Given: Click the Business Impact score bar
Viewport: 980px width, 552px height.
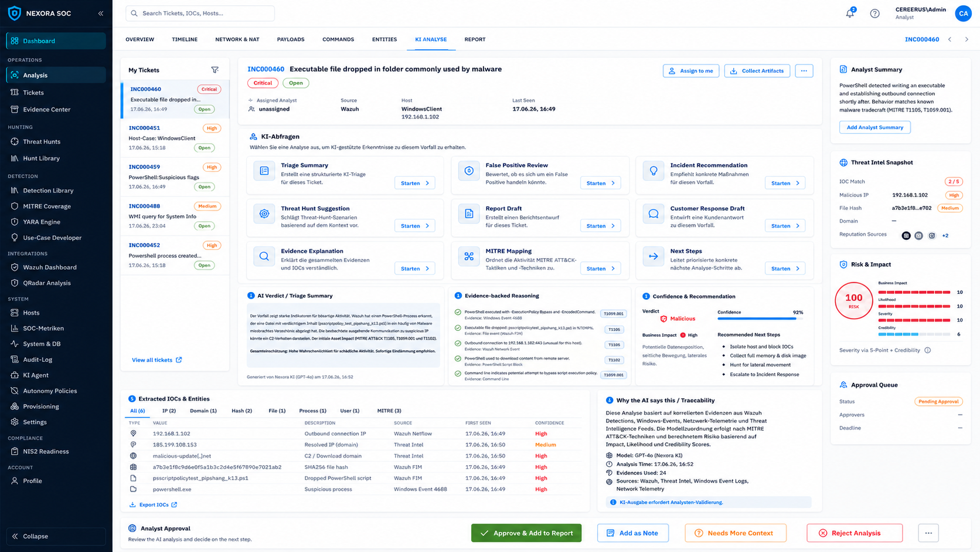Looking at the screenshot, I should coord(914,292).
